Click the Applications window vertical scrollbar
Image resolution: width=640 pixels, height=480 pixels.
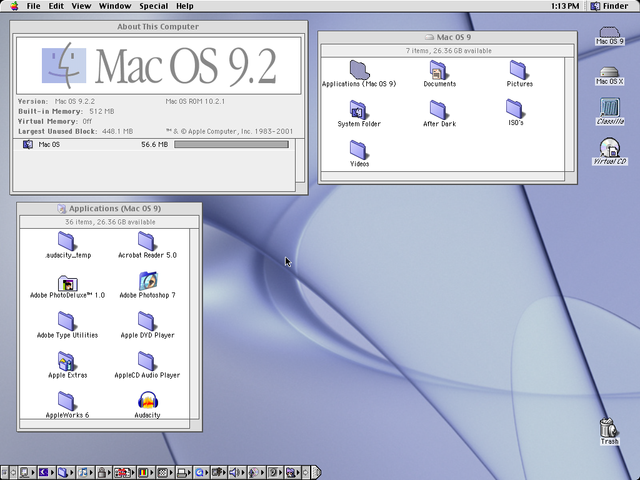tap(194, 324)
